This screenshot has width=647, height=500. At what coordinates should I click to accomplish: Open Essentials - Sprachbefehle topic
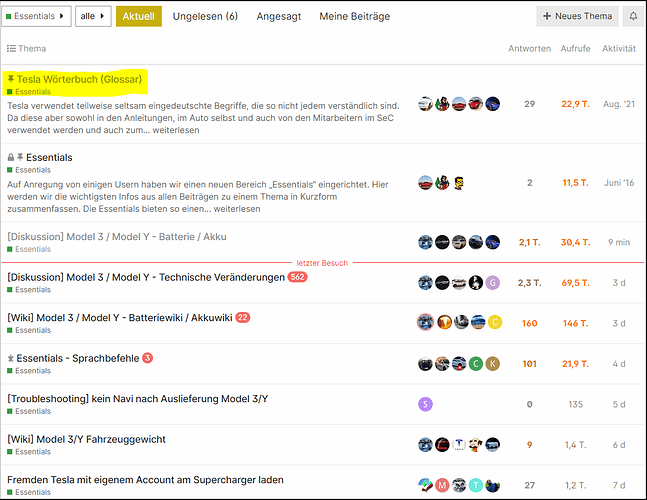(78, 358)
